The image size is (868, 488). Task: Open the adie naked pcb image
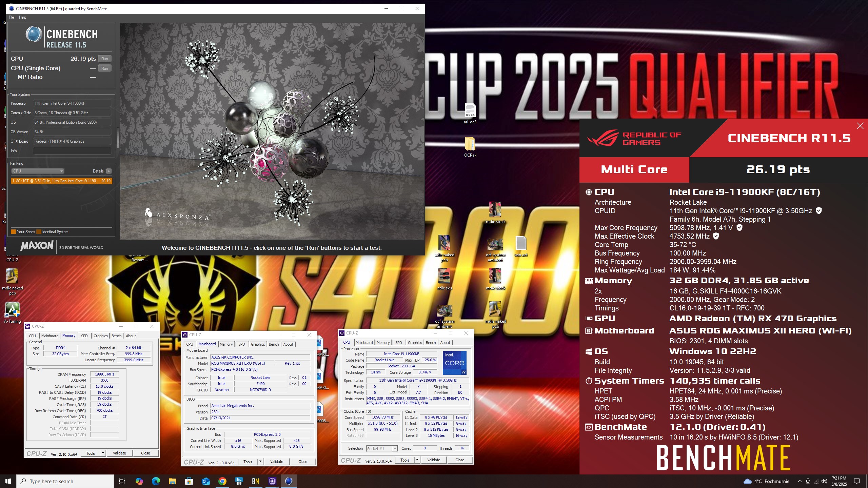[444, 248]
